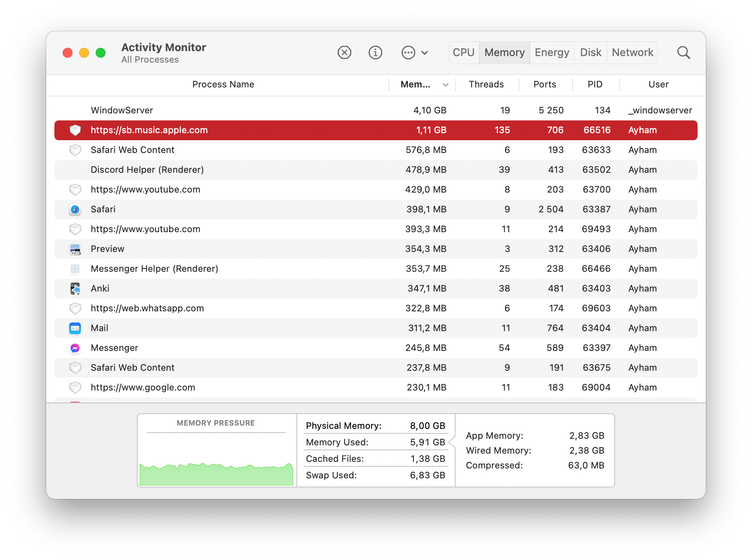Click the Wired Memory 2,38 GB value
Screen dimensions: 752x560
pyautogui.click(x=587, y=451)
